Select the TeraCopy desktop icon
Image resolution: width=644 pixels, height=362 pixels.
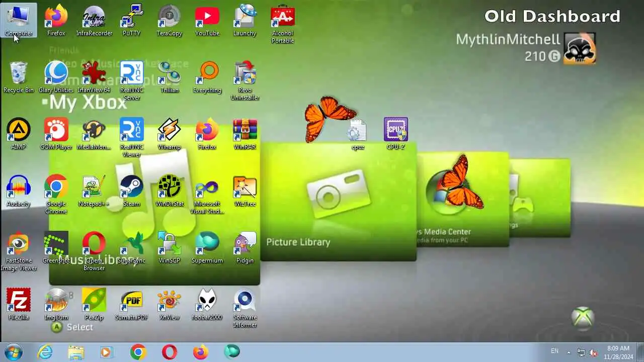(170, 21)
